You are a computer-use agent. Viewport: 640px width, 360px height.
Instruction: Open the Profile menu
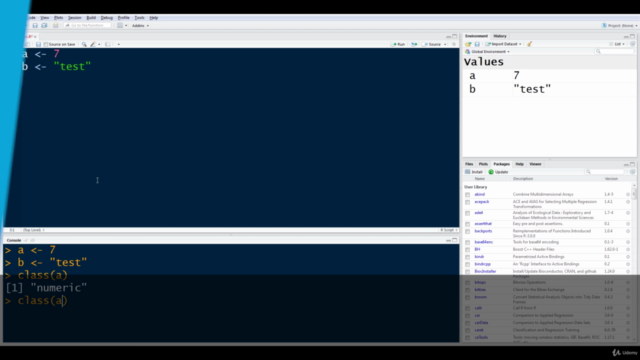point(123,18)
